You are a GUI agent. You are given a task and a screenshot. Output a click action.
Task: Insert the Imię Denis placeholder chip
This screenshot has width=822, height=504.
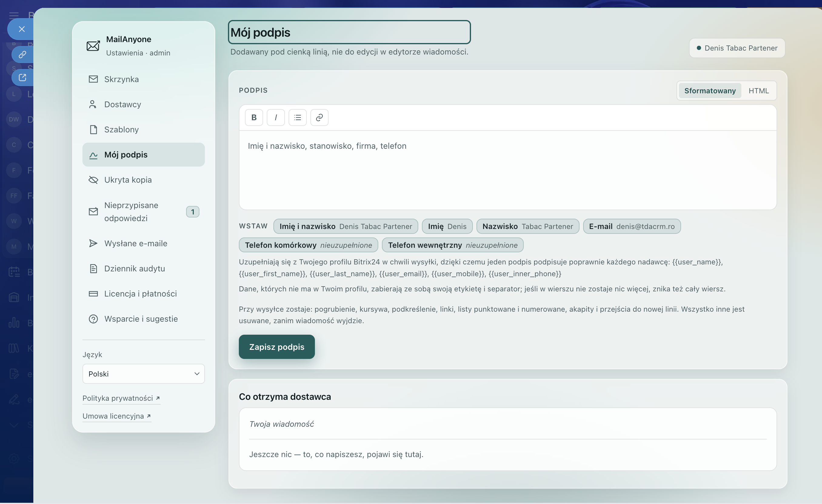coord(447,226)
